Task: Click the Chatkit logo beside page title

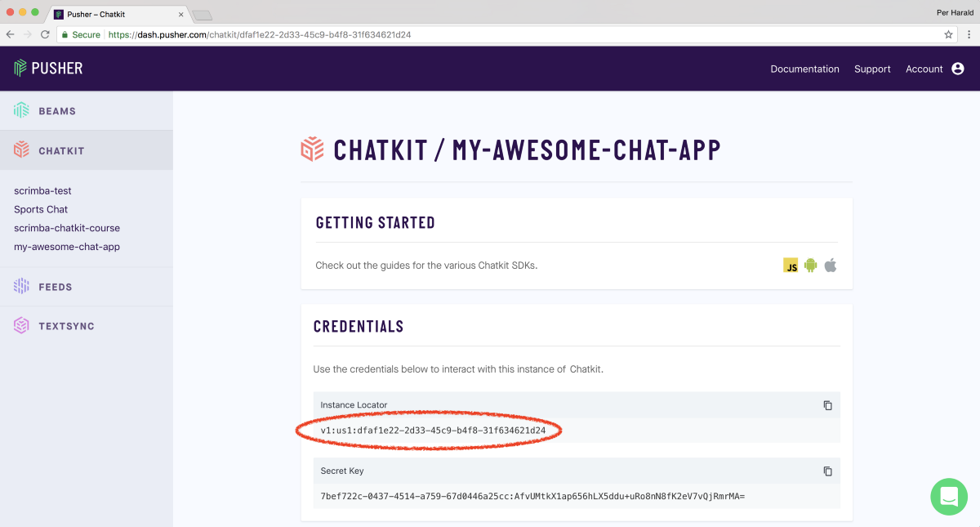Action: 312,150
